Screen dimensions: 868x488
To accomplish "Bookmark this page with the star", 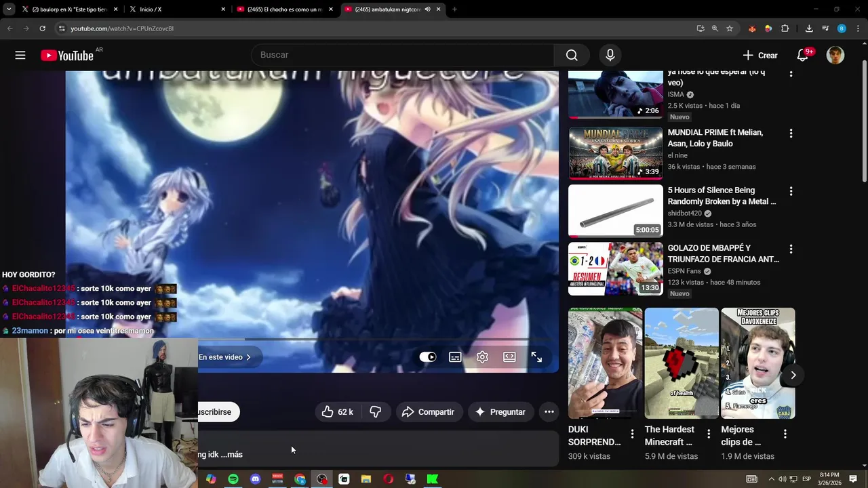I will coord(730,28).
